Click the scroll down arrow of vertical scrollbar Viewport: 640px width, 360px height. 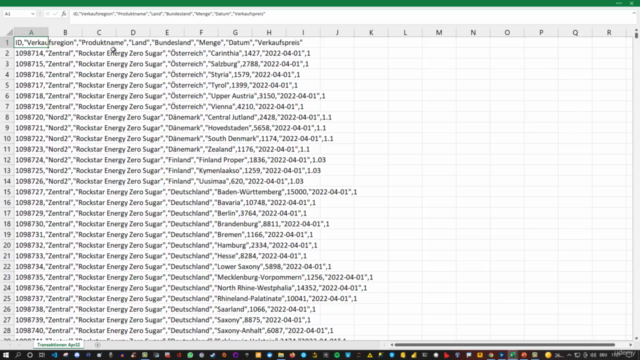tap(636, 338)
